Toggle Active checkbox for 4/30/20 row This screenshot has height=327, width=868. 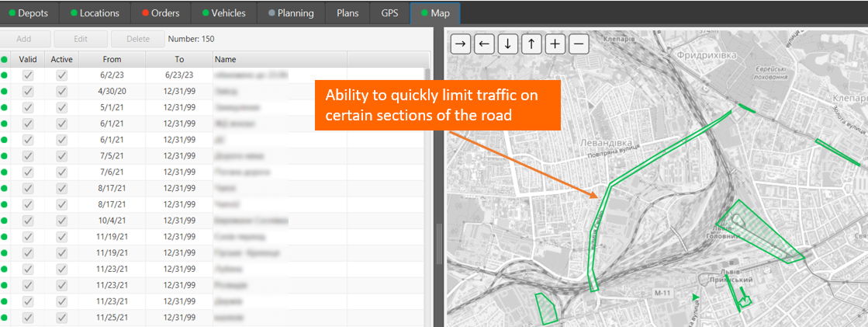[62, 91]
